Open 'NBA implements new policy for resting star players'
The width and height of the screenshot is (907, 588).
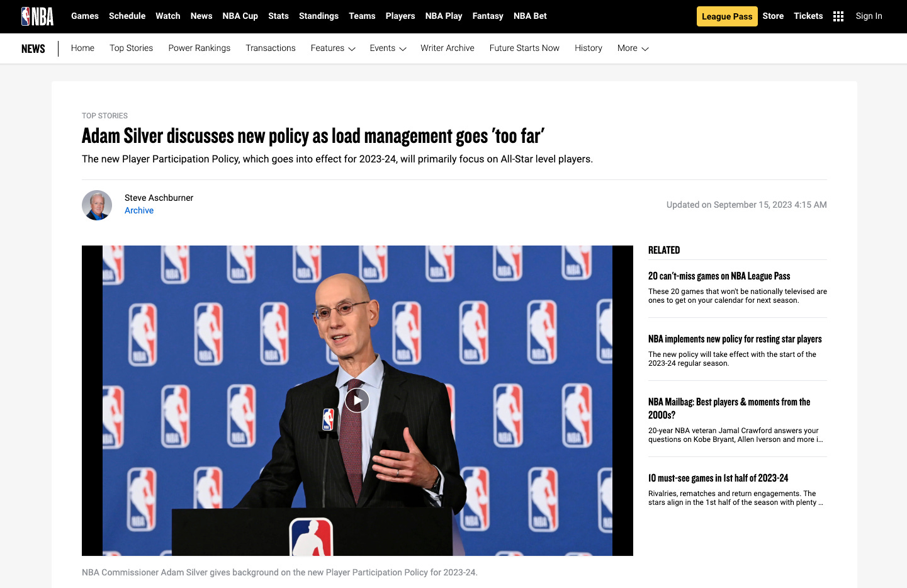pyautogui.click(x=735, y=339)
